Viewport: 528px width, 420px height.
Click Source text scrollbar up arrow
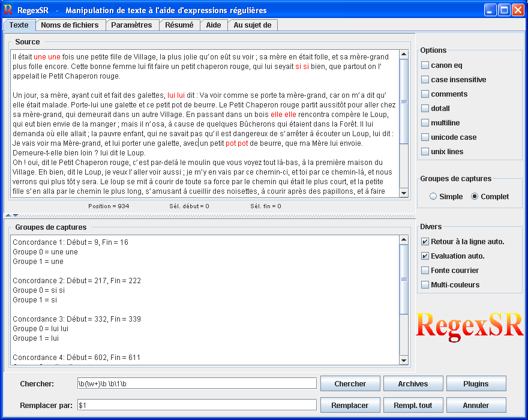pyautogui.click(x=404, y=55)
